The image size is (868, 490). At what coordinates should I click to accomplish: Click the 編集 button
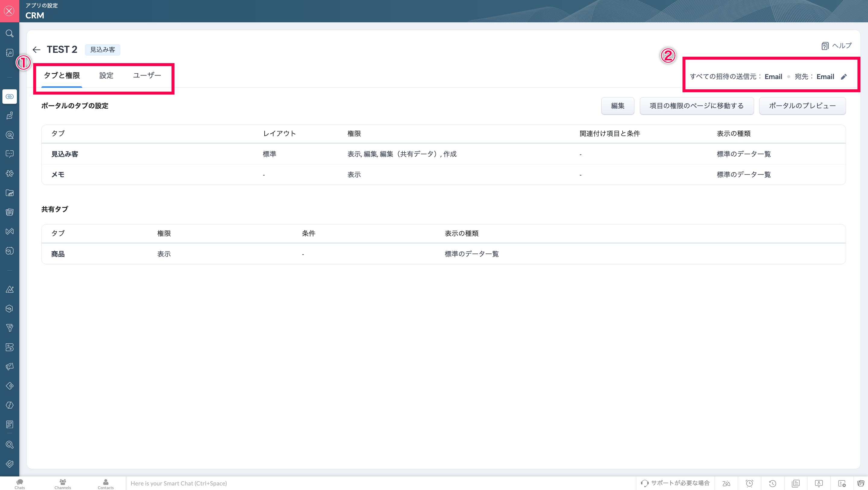click(617, 106)
